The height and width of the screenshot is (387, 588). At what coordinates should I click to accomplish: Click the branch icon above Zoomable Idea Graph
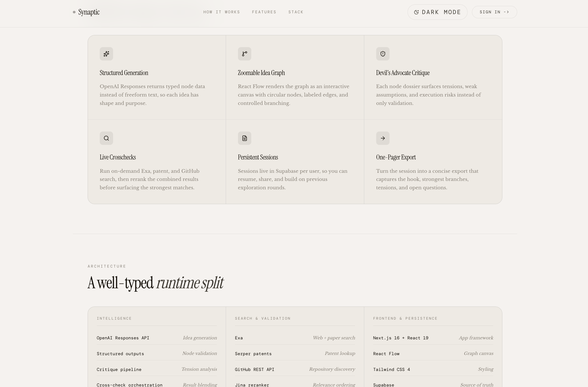click(x=244, y=54)
